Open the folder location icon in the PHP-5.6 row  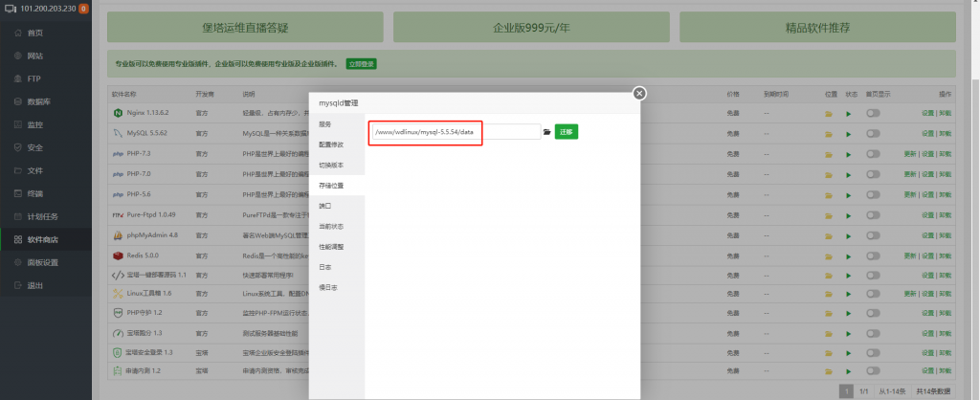pyautogui.click(x=829, y=194)
